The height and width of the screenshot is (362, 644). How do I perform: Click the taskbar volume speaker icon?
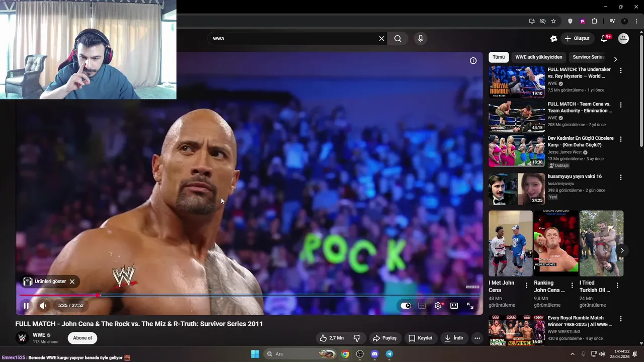pos(602,354)
